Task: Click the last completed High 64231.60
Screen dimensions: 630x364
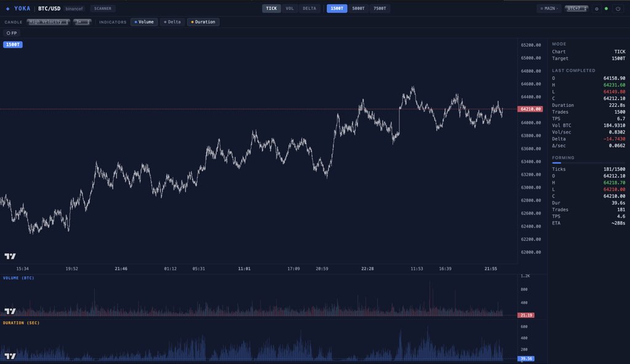Action: [614, 85]
